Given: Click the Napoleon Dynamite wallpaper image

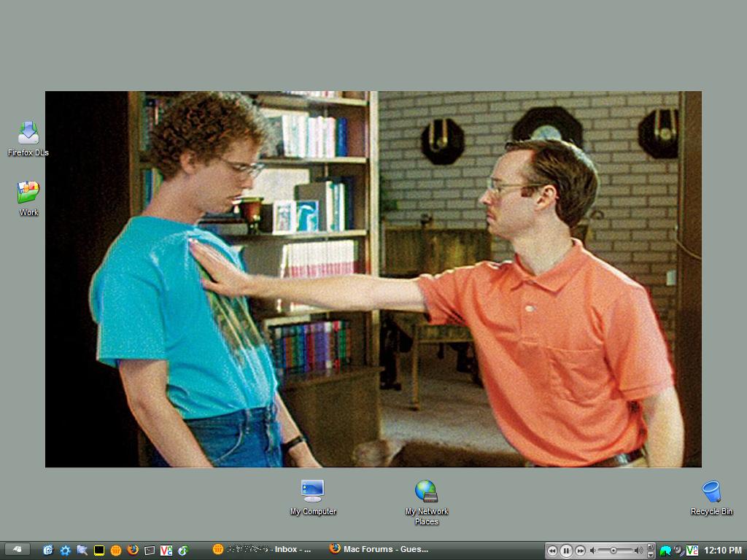Looking at the screenshot, I should [373, 279].
